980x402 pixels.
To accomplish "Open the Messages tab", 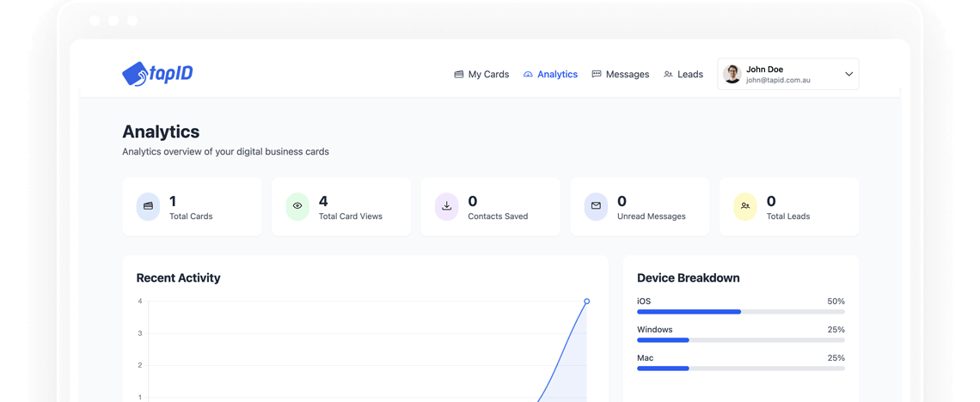I will tap(621, 74).
